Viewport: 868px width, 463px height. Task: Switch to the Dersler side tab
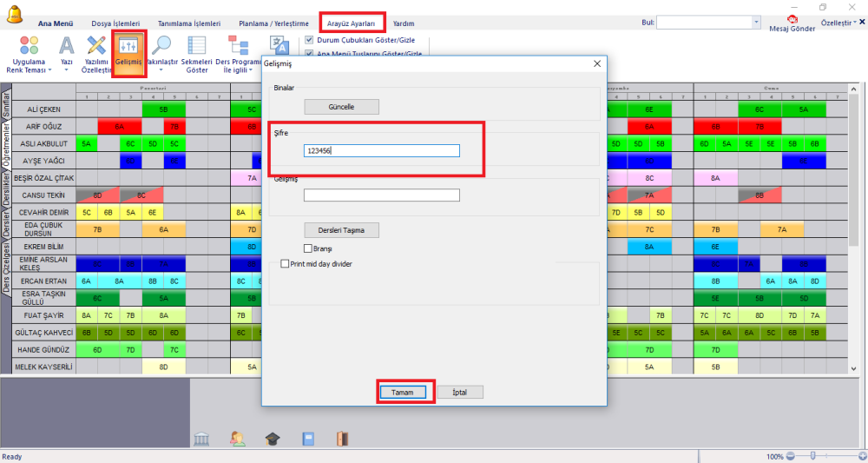click(x=6, y=222)
